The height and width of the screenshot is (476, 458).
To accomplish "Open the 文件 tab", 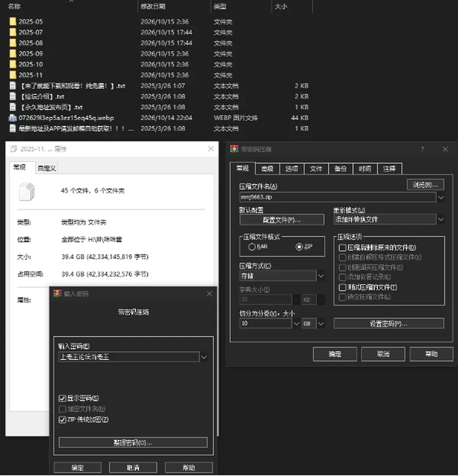I will point(316,169).
